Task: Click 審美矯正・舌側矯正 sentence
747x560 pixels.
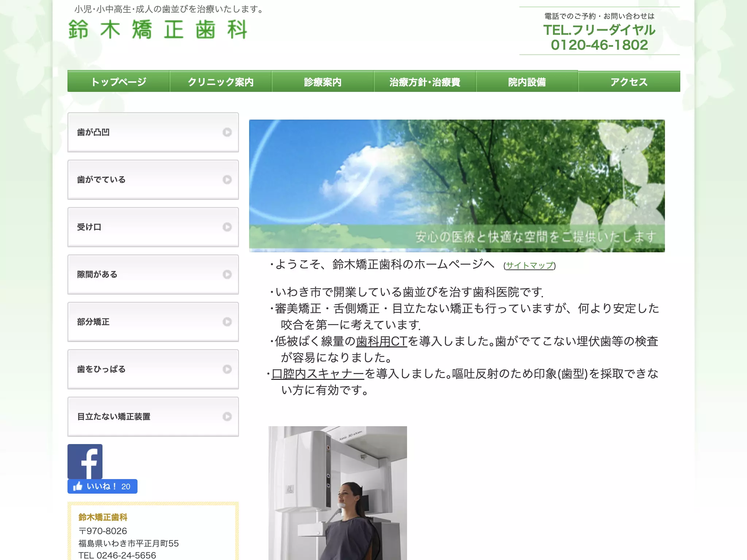Action: [464, 316]
